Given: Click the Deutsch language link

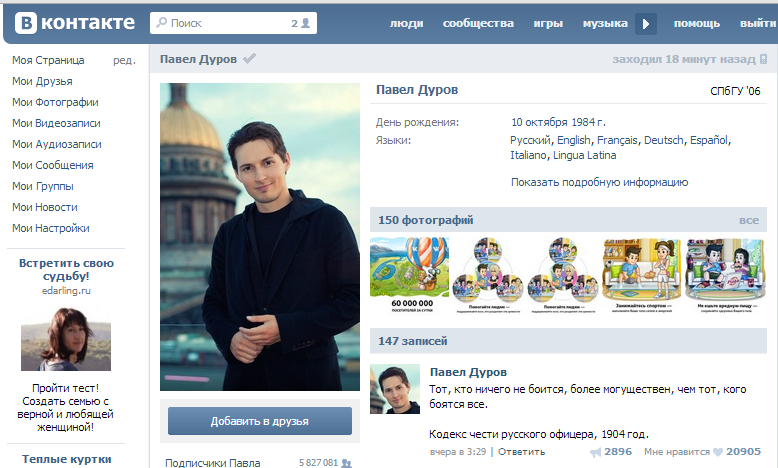Looking at the screenshot, I should 664,140.
